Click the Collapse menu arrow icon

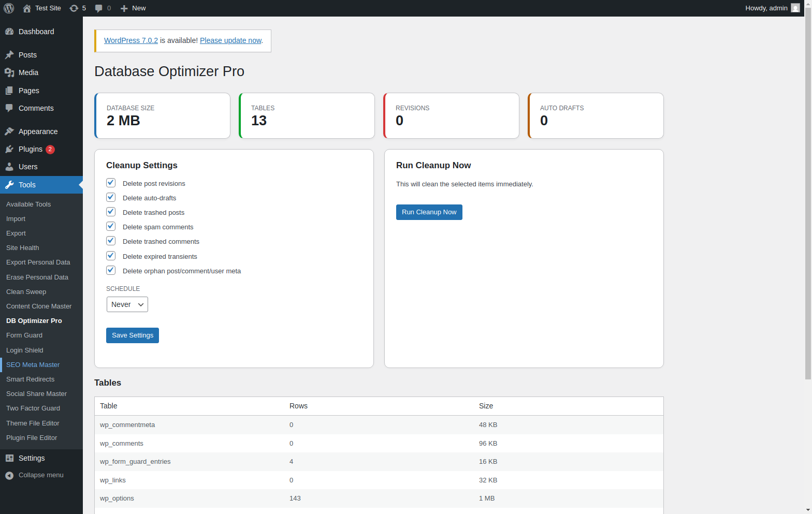(9, 475)
